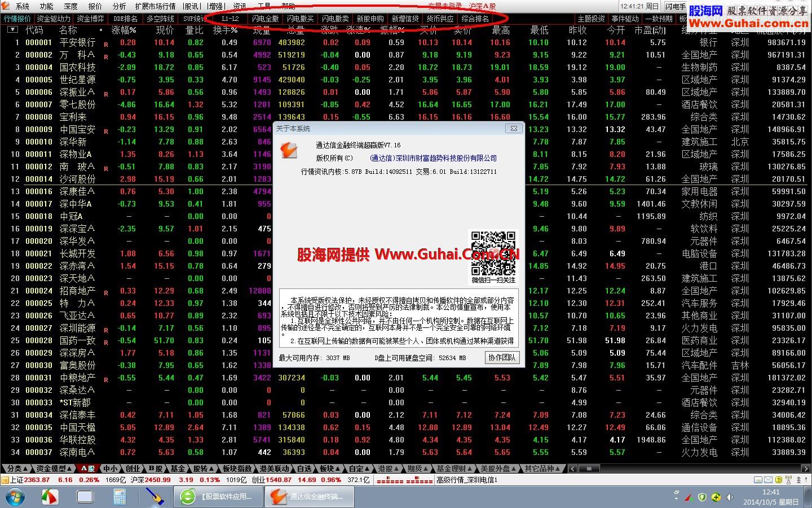Open the 系统 menu
812x508 pixels.
coord(23,6)
